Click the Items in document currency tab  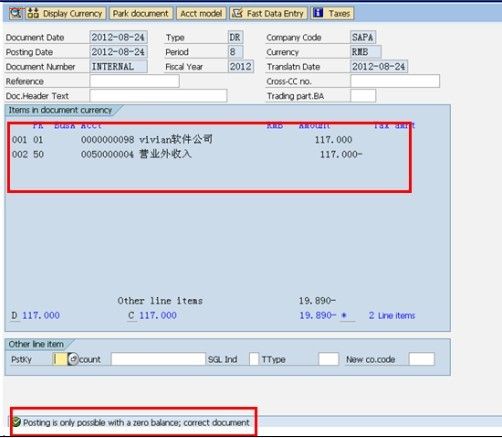tap(60, 110)
